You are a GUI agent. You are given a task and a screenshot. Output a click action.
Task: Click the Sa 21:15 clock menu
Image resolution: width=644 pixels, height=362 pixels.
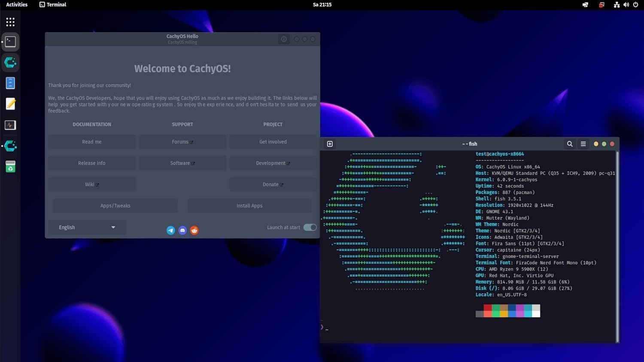pos(322,5)
